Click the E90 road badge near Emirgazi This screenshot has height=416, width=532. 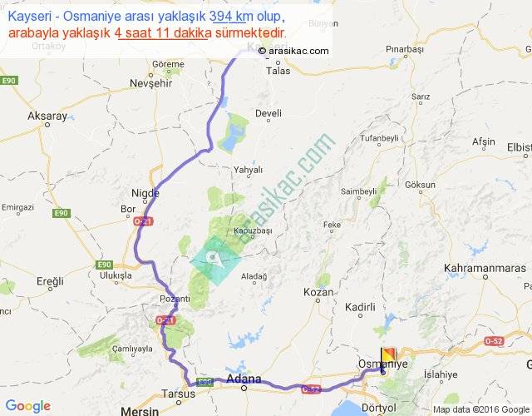point(62,213)
